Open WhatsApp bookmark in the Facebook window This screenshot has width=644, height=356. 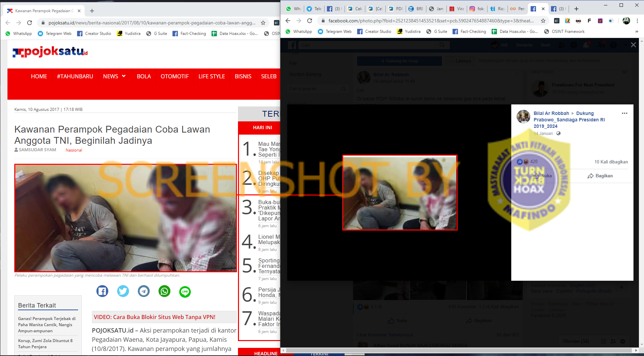coord(299,32)
